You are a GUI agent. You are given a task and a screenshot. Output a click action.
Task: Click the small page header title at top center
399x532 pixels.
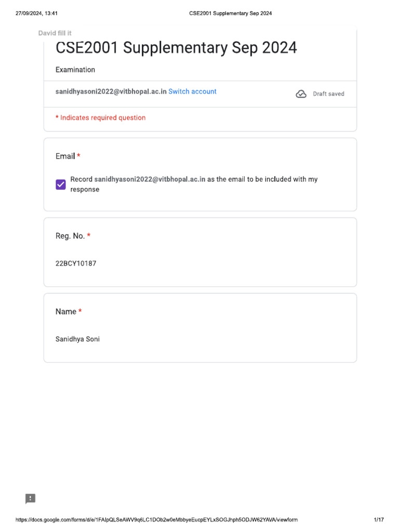[230, 13]
